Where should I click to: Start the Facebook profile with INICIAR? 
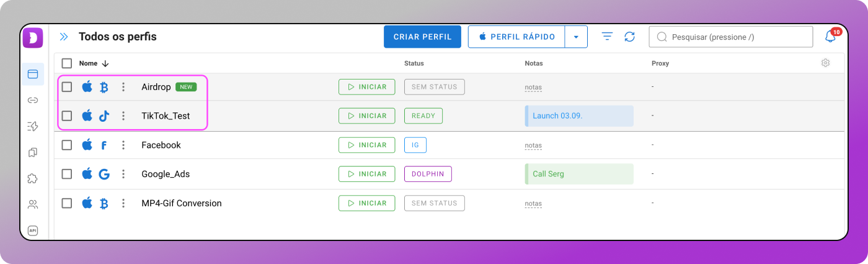(x=367, y=145)
